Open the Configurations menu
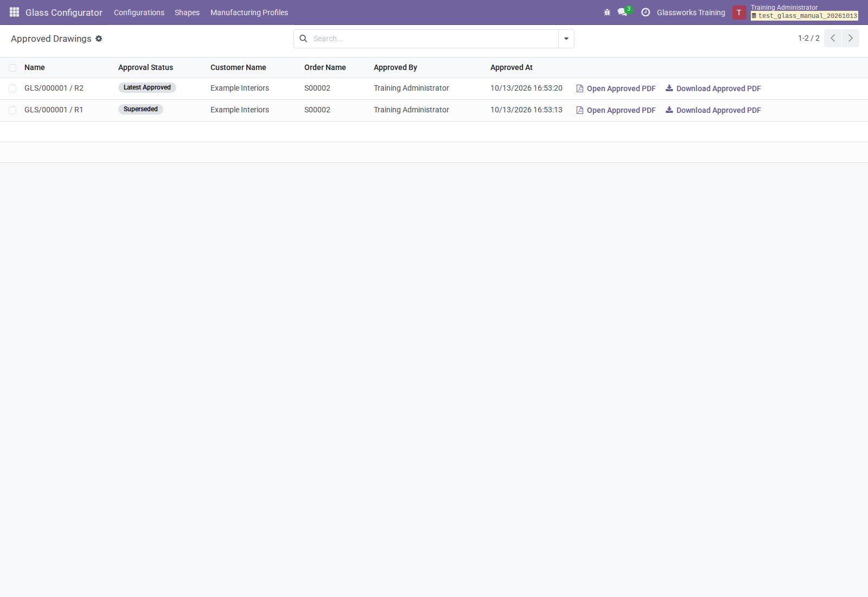This screenshot has width=868, height=597. point(139,12)
